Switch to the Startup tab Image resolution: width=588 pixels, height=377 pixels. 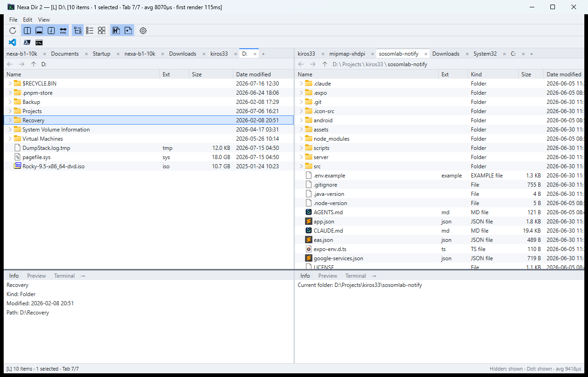[x=102, y=54]
